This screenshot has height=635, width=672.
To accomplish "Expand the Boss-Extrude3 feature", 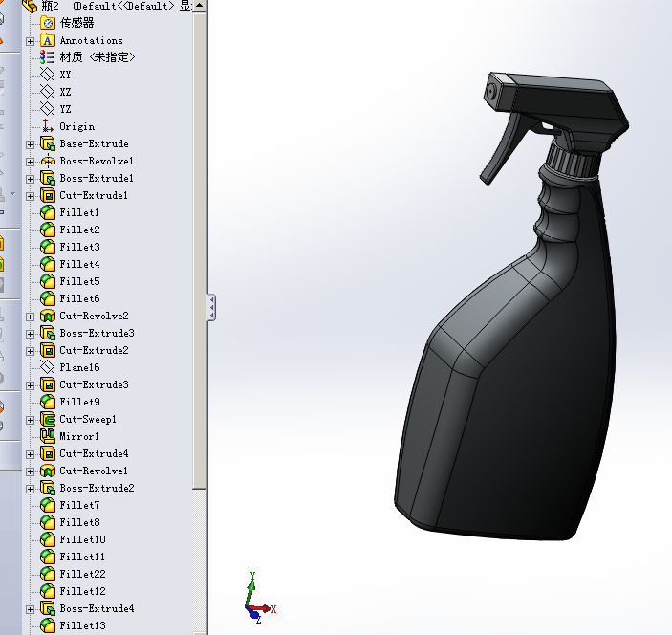I will (x=30, y=334).
